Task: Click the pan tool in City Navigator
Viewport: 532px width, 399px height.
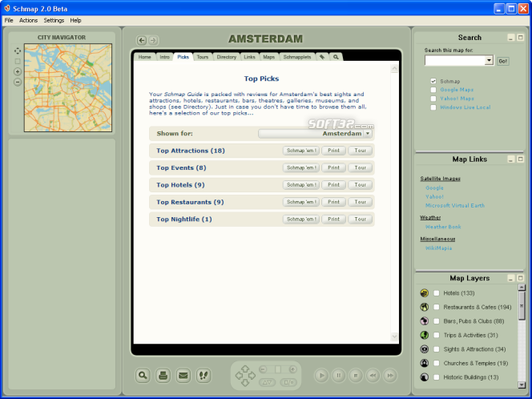Action: (x=18, y=51)
